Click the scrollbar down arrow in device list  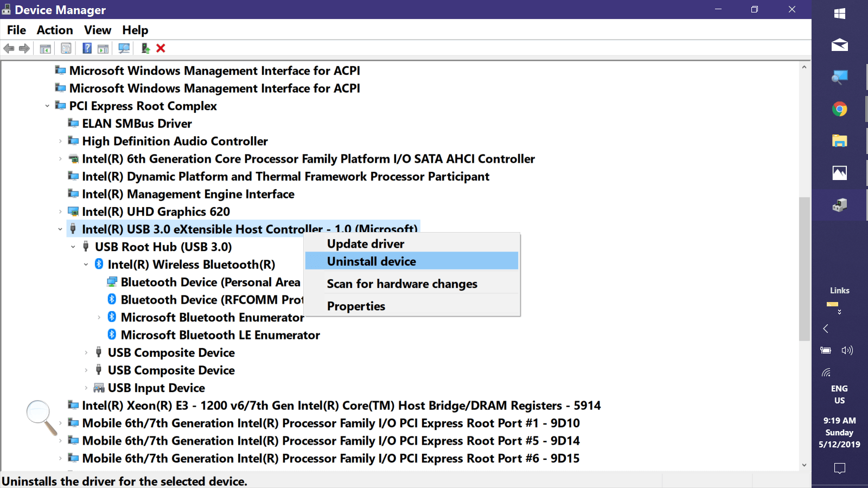pyautogui.click(x=804, y=465)
